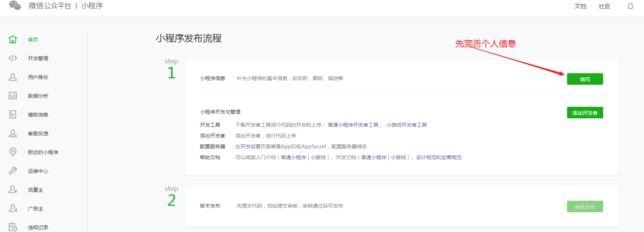Open 广告主 menu item

tap(35, 209)
